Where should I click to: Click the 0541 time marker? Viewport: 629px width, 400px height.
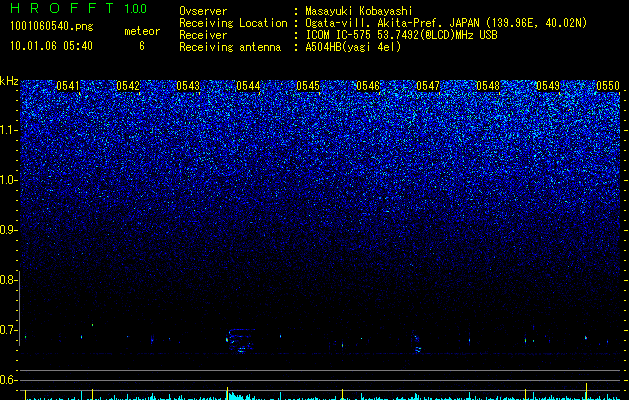point(68,86)
